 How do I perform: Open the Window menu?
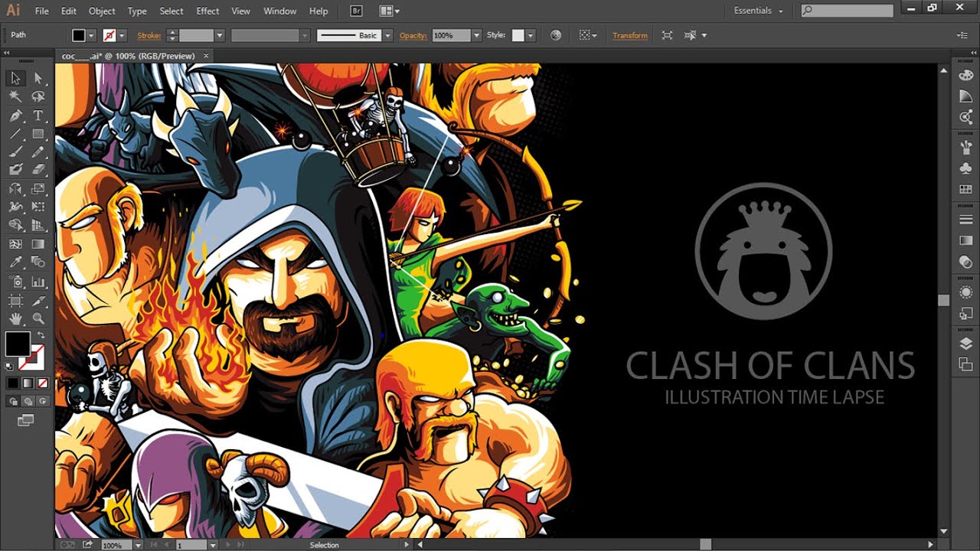pos(279,11)
